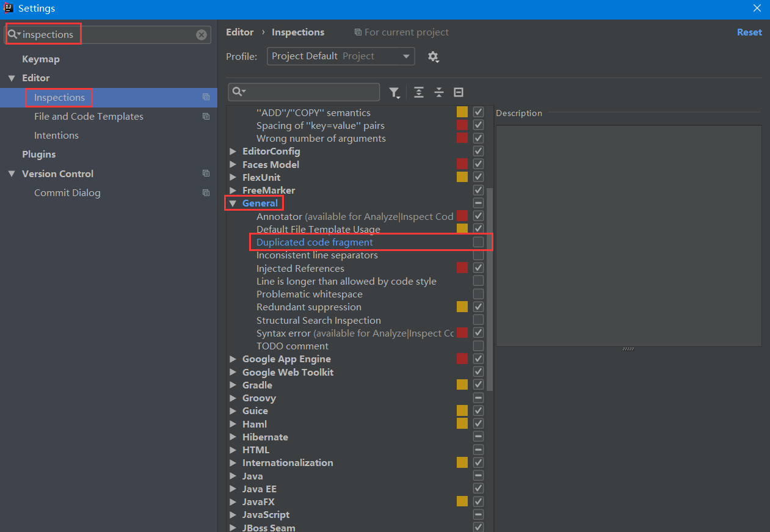Image resolution: width=770 pixels, height=532 pixels.
Task: Disable the Injected References inspection checkbox
Action: [478, 268]
